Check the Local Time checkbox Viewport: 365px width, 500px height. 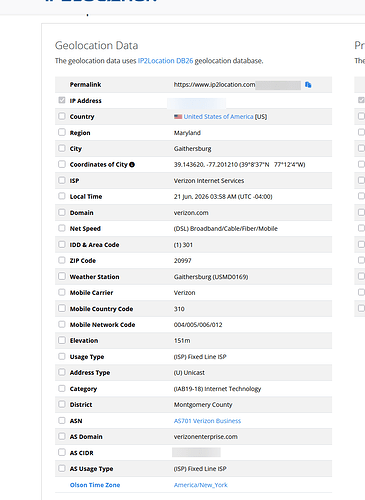pos(62,196)
